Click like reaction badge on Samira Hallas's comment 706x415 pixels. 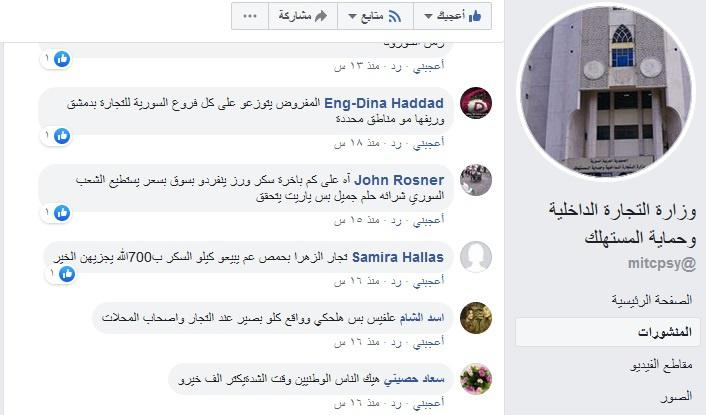[x=67, y=274]
